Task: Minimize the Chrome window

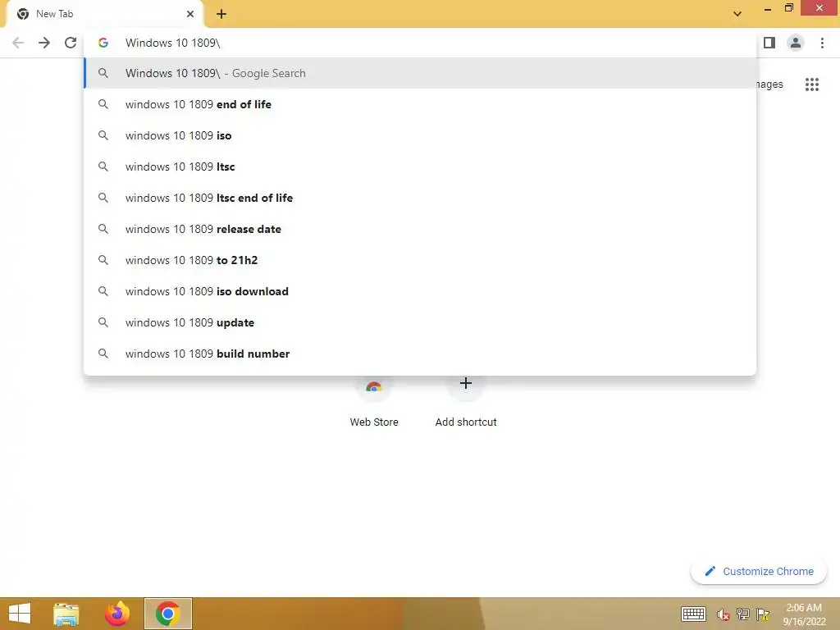Action: coord(768,8)
